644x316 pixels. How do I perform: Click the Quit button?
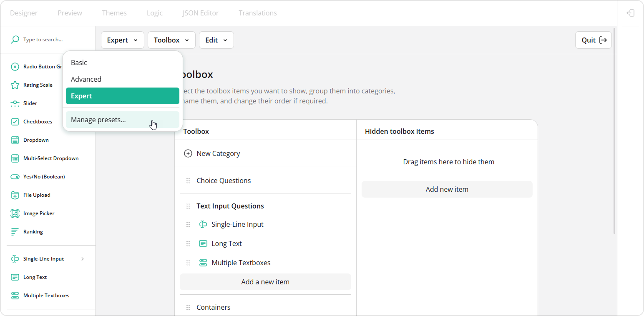pyautogui.click(x=593, y=40)
